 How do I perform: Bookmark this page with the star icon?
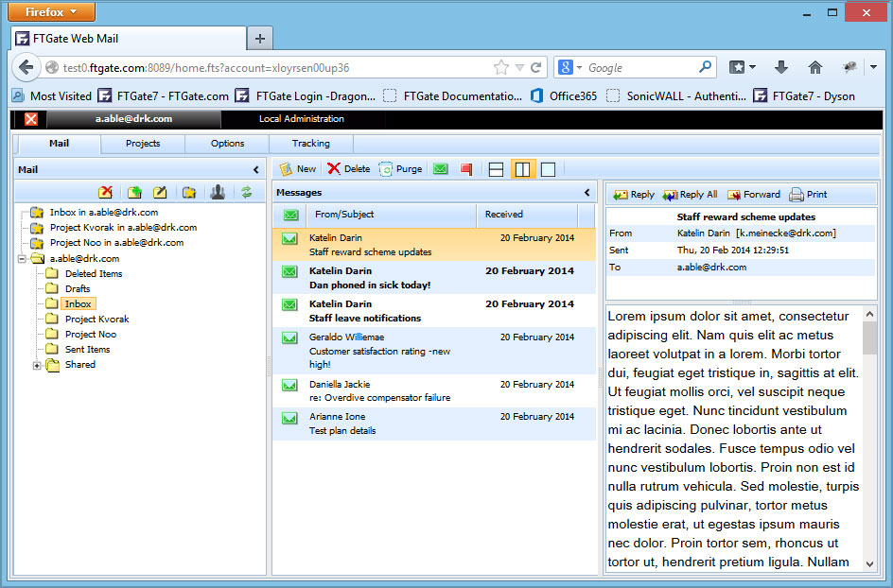pyautogui.click(x=501, y=68)
